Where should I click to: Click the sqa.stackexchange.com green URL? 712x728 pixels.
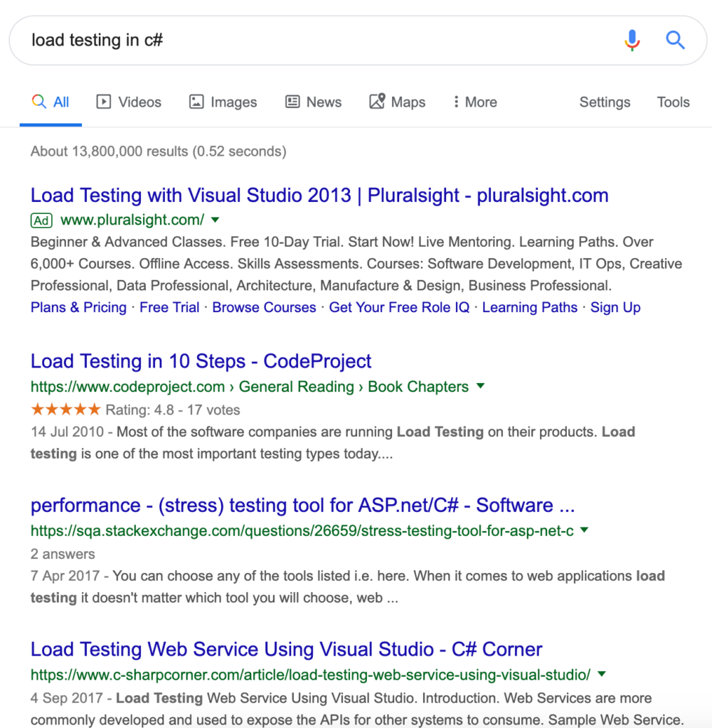(x=302, y=530)
